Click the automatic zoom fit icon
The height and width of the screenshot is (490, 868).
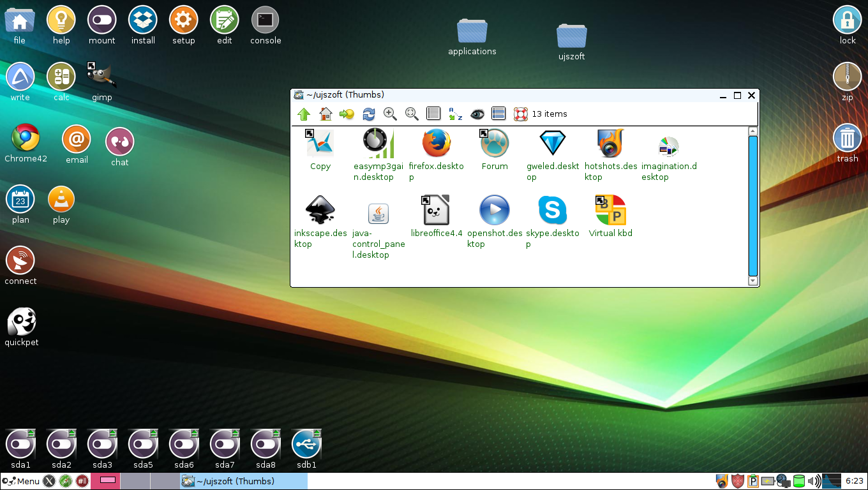coord(412,114)
